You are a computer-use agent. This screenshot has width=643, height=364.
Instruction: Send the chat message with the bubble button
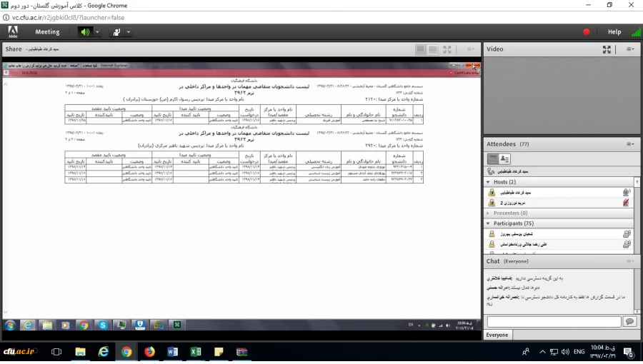pyautogui.click(x=629, y=322)
